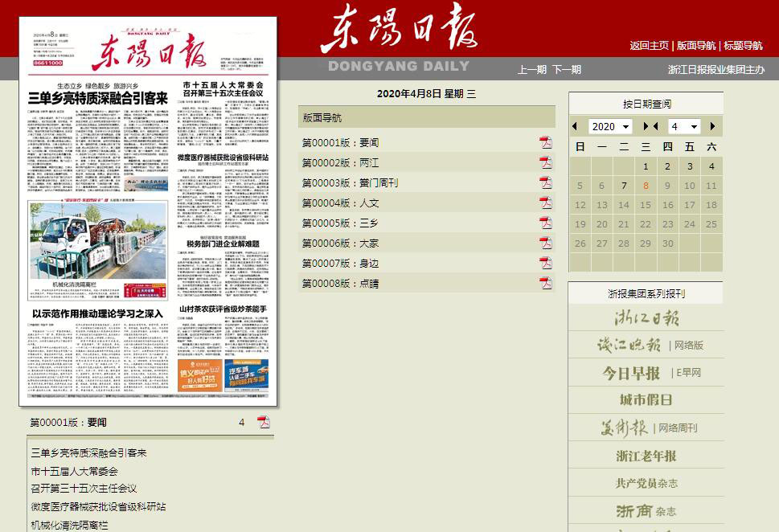Click next year arrow beside 2020 dropdown

click(x=646, y=127)
